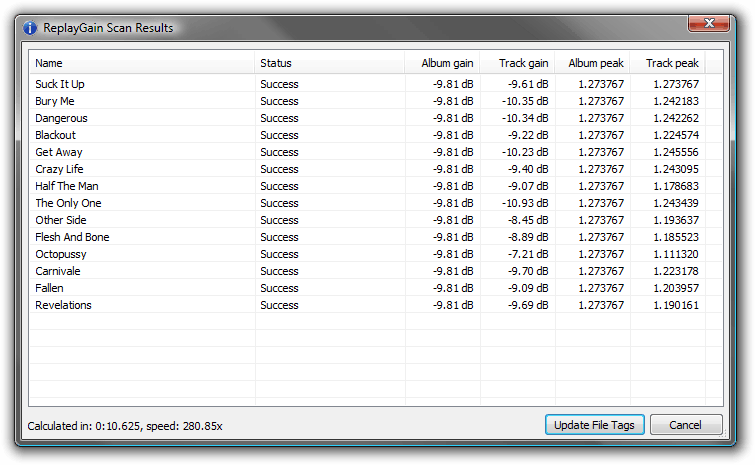755x465 pixels.
Task: Click album peak value in Carnivale row
Action: [601, 271]
